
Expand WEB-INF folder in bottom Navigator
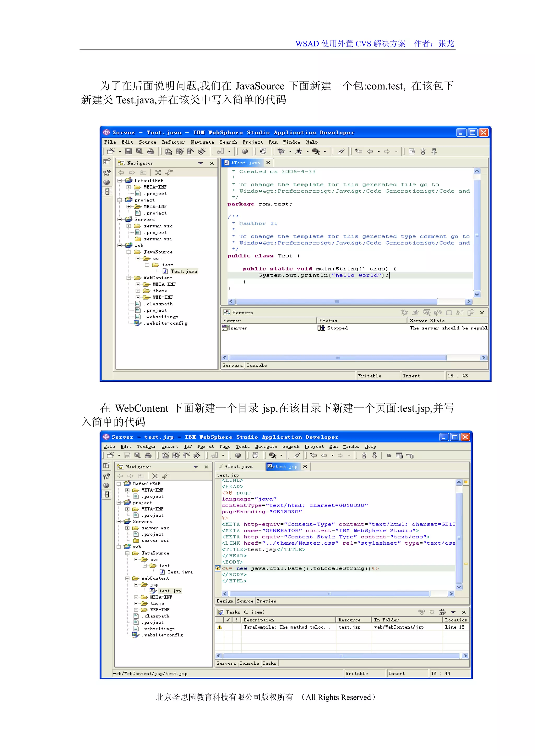click(136, 610)
